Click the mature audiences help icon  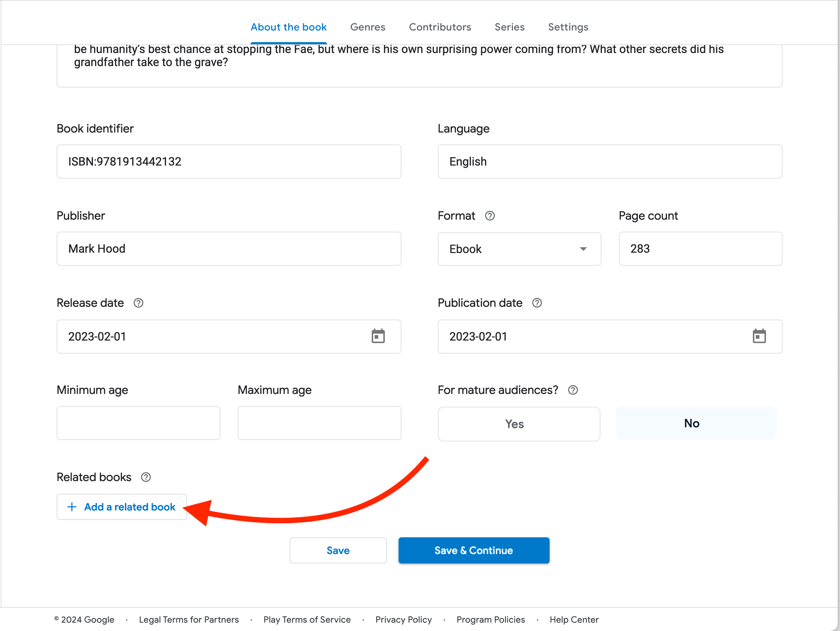click(x=573, y=390)
